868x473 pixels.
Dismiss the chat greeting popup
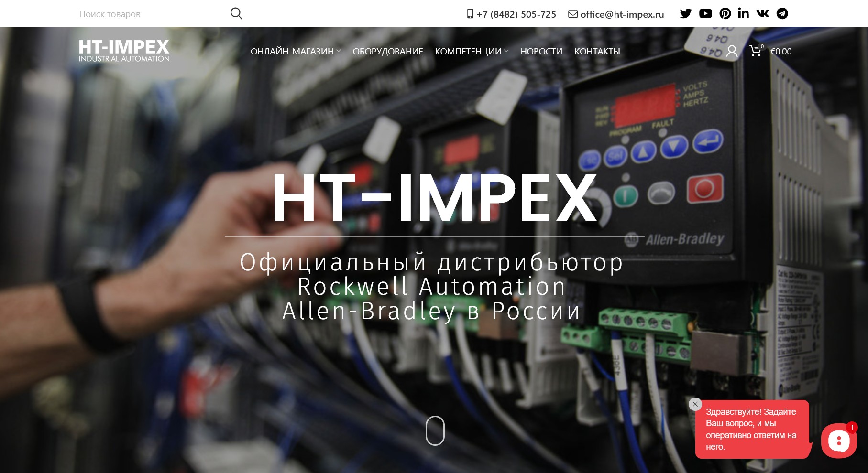tap(695, 404)
